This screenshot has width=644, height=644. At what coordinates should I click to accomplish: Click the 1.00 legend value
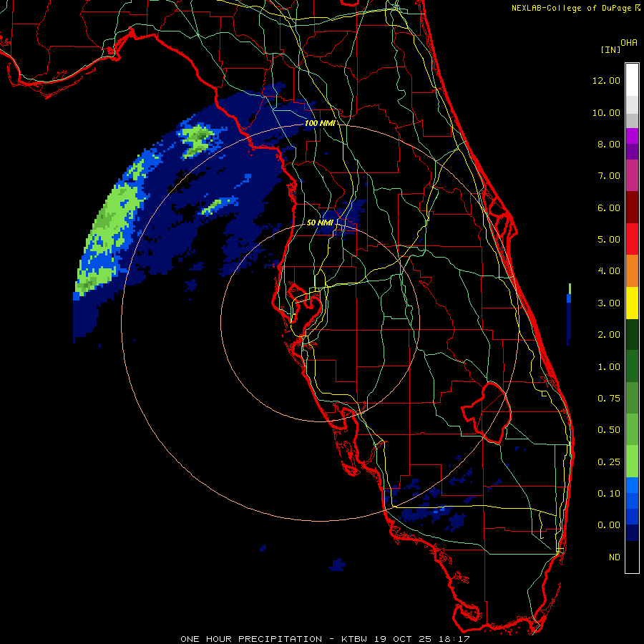pyautogui.click(x=609, y=367)
